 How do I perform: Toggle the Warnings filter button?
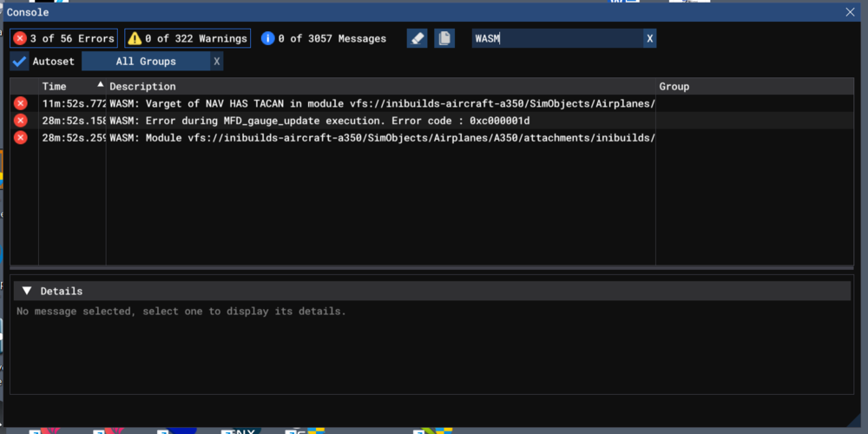coord(187,38)
